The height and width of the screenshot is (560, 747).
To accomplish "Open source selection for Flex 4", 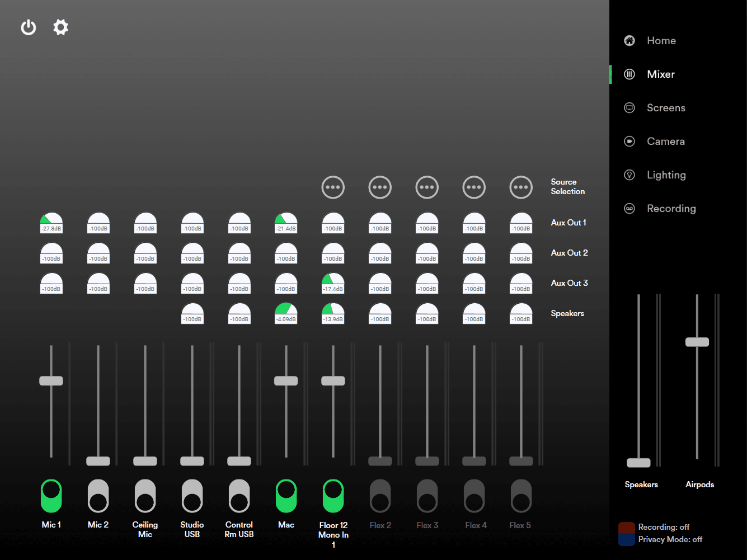I will (474, 187).
